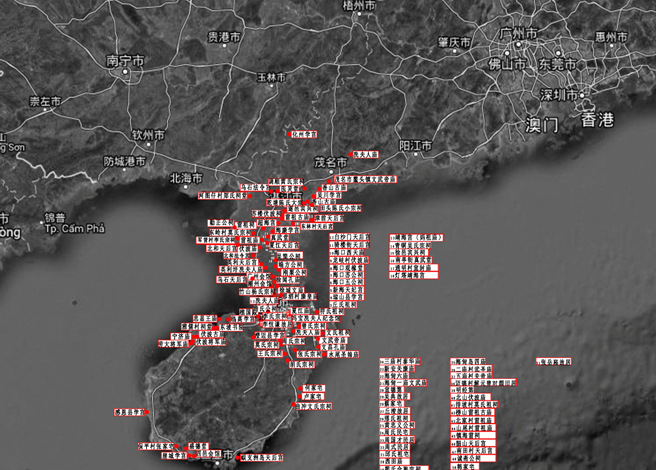Click the 澳门 map label

[x=540, y=124]
